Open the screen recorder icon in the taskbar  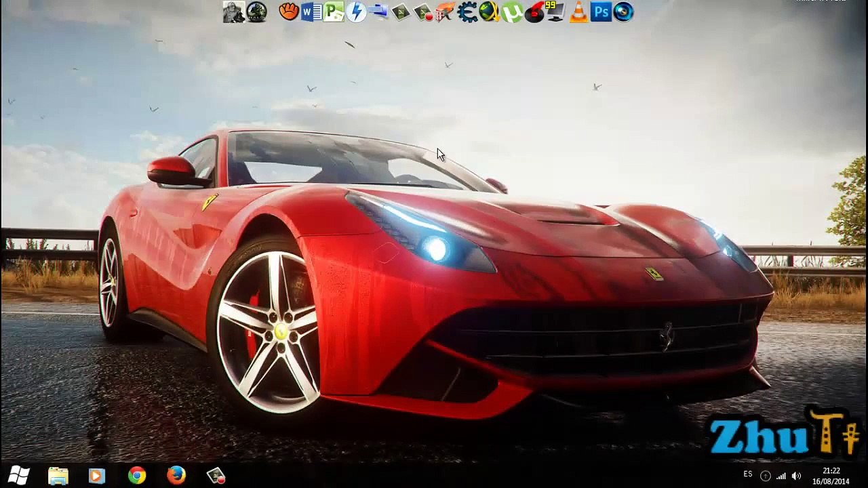216,476
